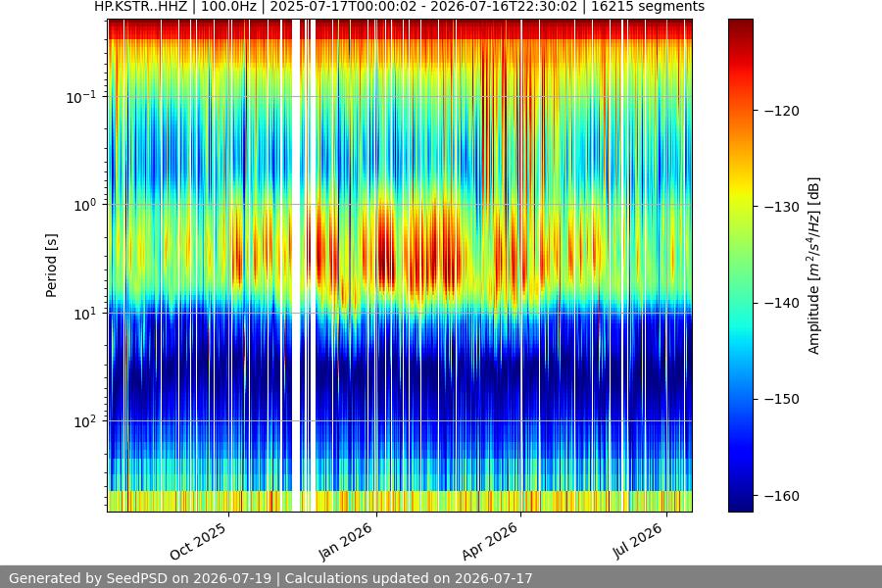Viewport: 882px width, 588px height.
Task: Click the 10¹ period tick label
Action: (84, 314)
